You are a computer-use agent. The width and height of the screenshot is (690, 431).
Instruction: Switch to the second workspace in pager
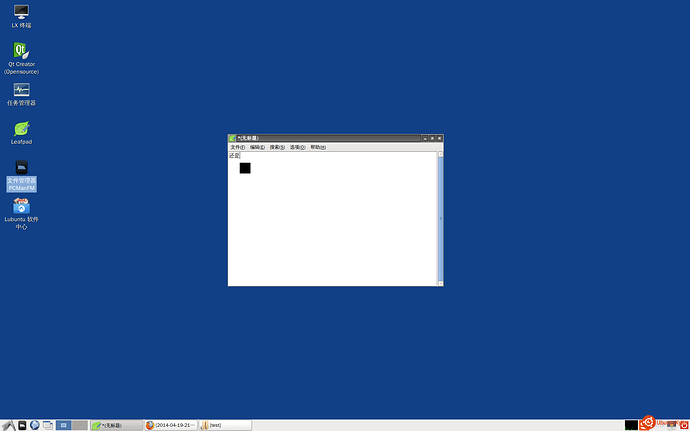point(80,425)
